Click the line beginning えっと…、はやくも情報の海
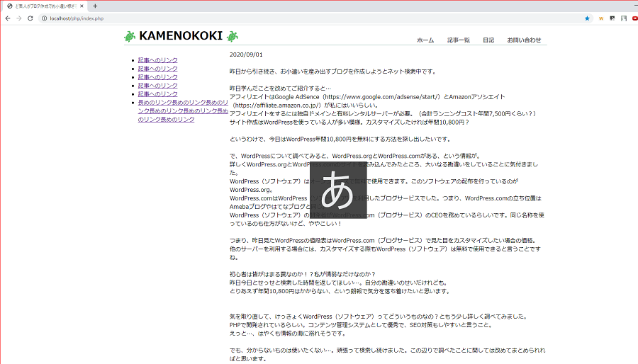This screenshot has width=638, height=364. pyautogui.click(x=288, y=334)
